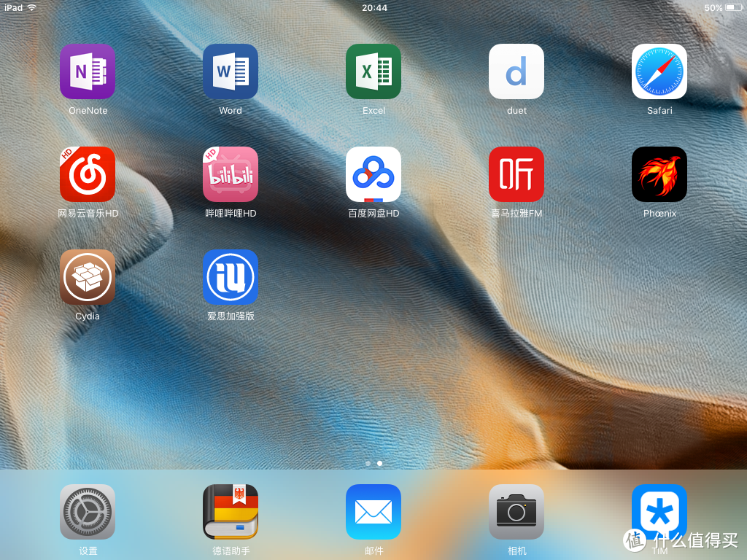
Task: Launch the duet display app
Action: [516, 71]
